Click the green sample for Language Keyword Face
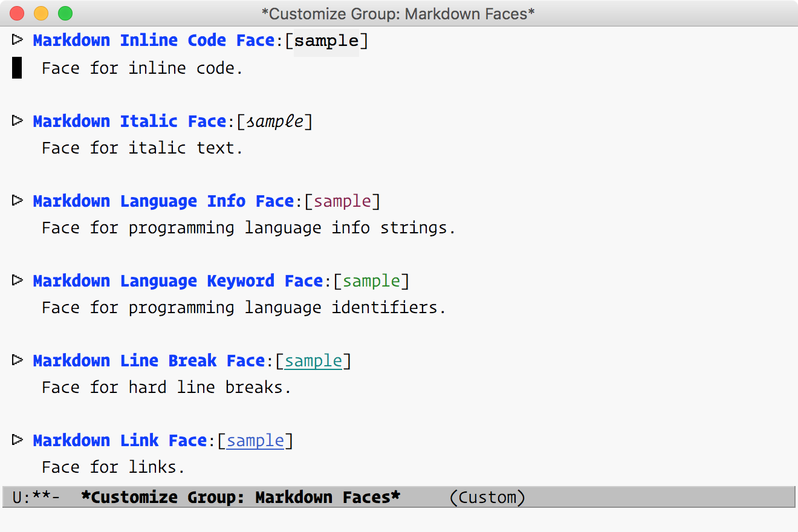Screen dimensions: 798x532 pyautogui.click(x=372, y=281)
